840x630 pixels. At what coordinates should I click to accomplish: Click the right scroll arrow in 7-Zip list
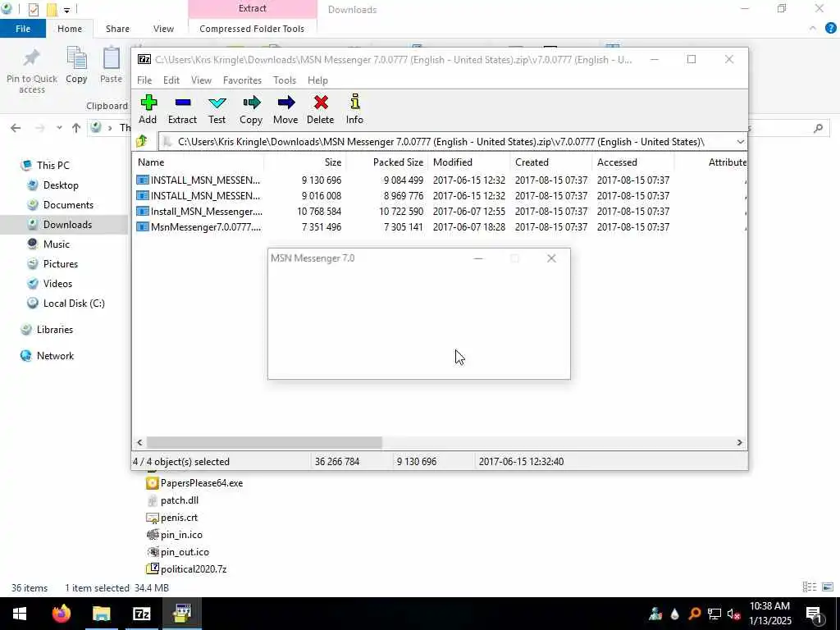click(739, 442)
